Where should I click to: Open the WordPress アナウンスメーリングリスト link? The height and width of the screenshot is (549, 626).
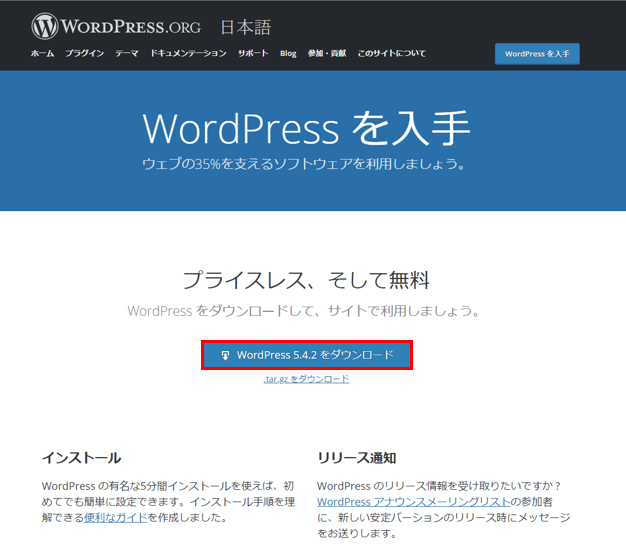pos(414,502)
